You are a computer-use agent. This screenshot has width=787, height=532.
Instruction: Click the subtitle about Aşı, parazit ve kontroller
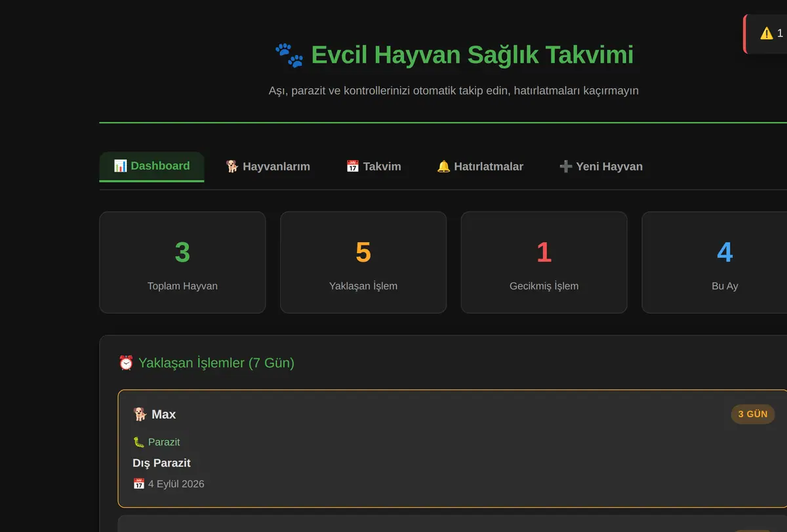click(x=454, y=91)
